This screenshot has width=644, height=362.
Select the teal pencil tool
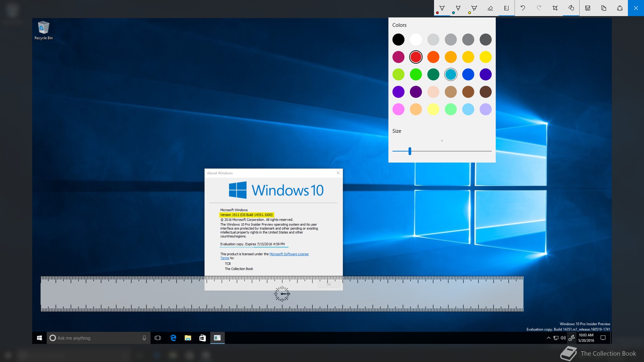(458, 8)
